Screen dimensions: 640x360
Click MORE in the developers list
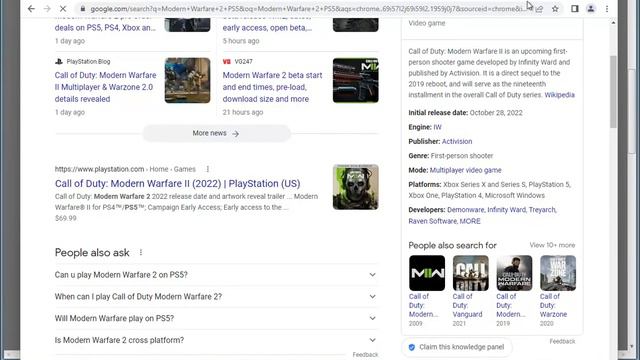point(470,221)
